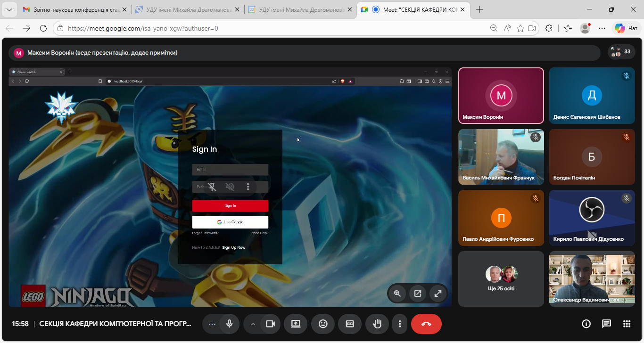Open the overlay three-dot menu on presentation
The width and height of the screenshot is (644, 343).
(x=248, y=187)
